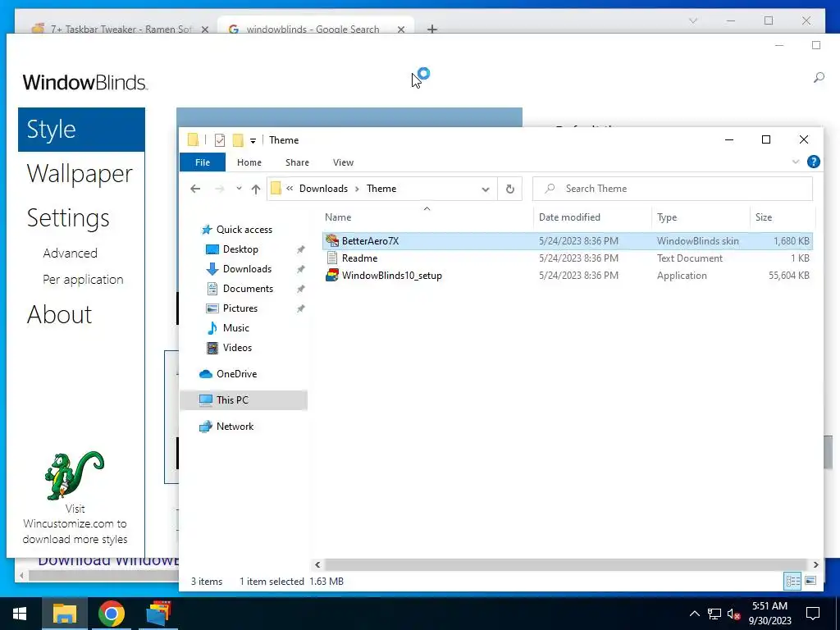The width and height of the screenshot is (840, 630).
Task: Select Quick access in the navigation pane
Action: point(244,230)
